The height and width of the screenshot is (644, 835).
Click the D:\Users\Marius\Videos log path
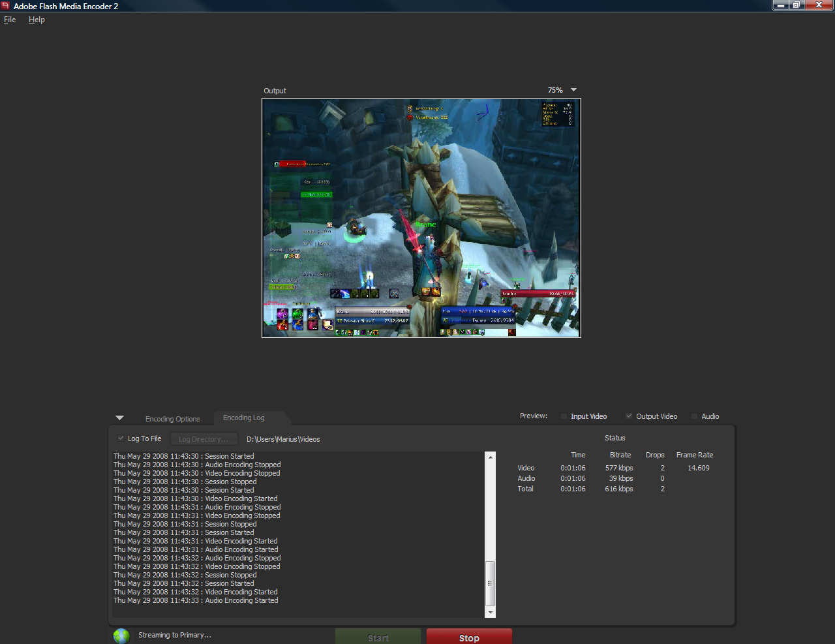(x=283, y=439)
